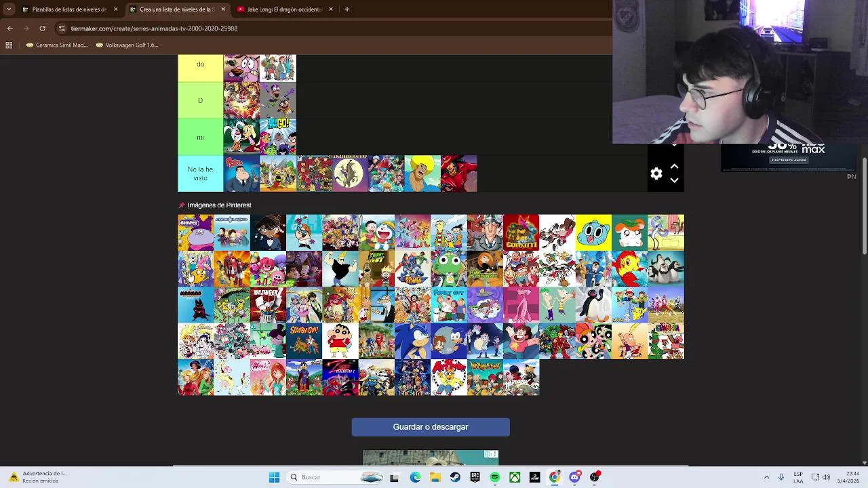Show hidden system tray icons
The width and height of the screenshot is (868, 488).
coord(766,477)
